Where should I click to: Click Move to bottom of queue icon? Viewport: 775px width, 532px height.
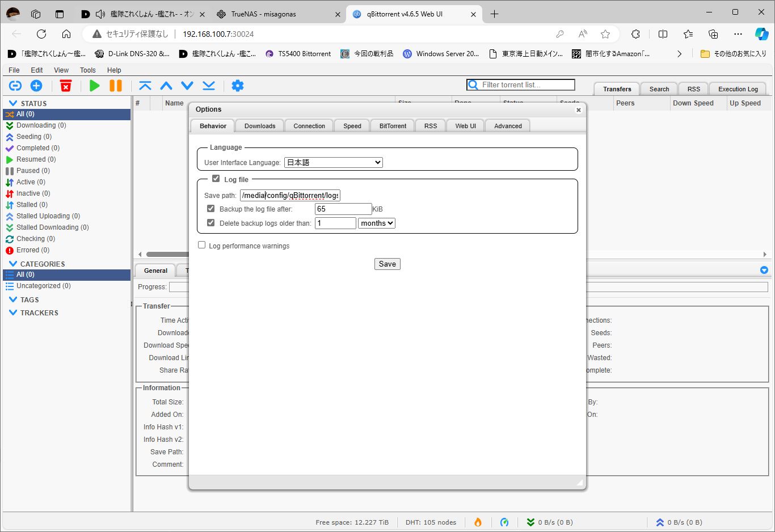pyautogui.click(x=209, y=86)
